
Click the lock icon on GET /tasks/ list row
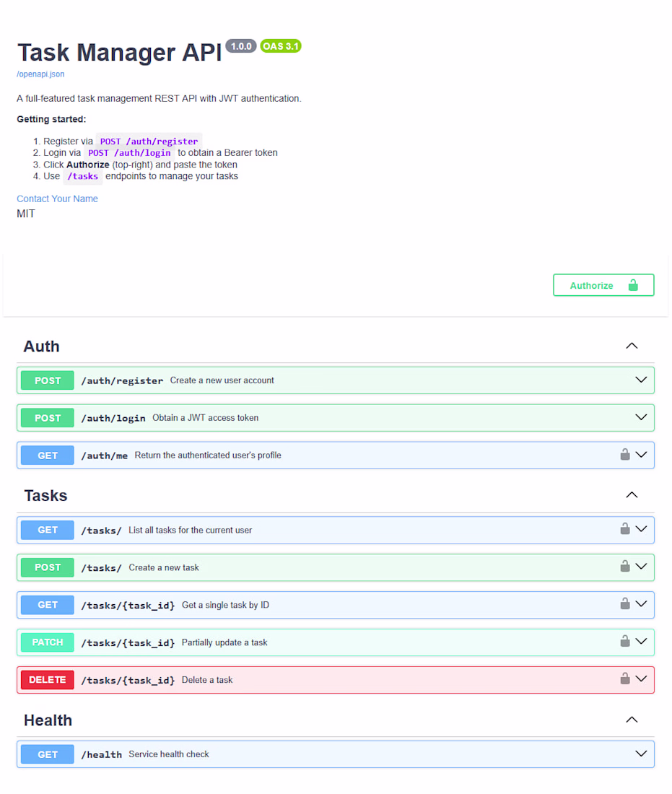[x=625, y=529]
